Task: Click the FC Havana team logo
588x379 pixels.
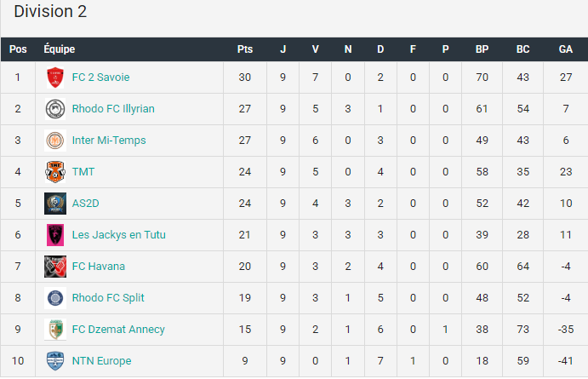Action: point(55,267)
